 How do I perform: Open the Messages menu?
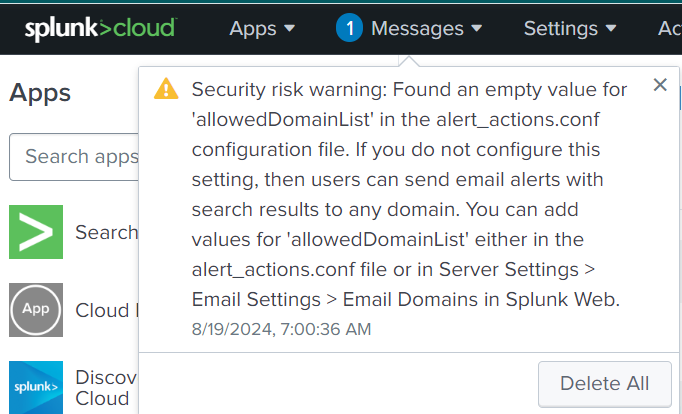417,28
